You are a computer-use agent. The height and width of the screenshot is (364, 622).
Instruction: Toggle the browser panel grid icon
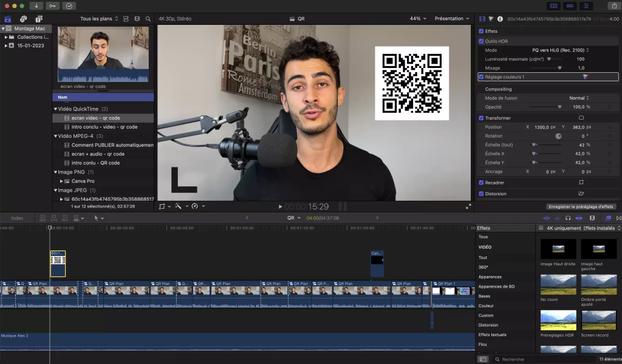coord(553,6)
